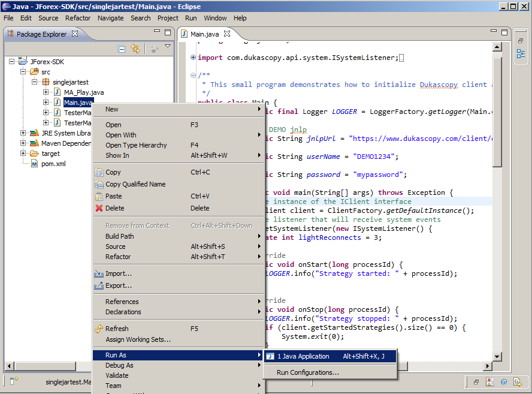Image resolution: width=532 pixels, height=394 pixels.
Task: Choose Import... in the context menu
Action: (x=179, y=273)
